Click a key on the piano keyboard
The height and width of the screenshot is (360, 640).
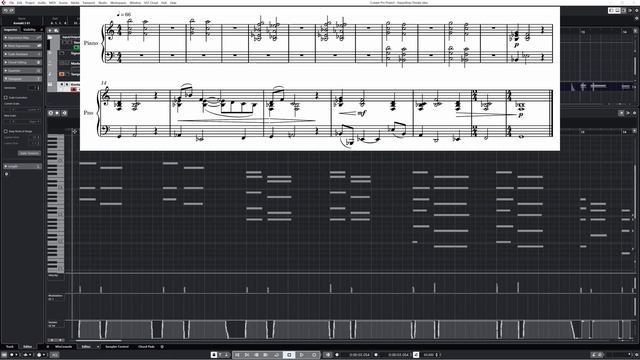pos(56,204)
